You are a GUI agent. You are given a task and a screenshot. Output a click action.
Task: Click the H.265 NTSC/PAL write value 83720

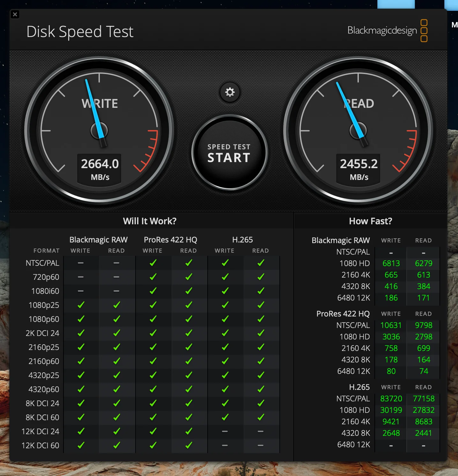(x=391, y=398)
